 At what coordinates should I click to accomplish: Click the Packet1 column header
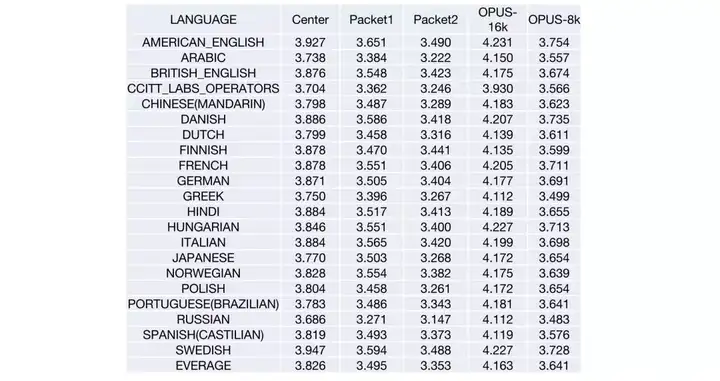click(371, 20)
